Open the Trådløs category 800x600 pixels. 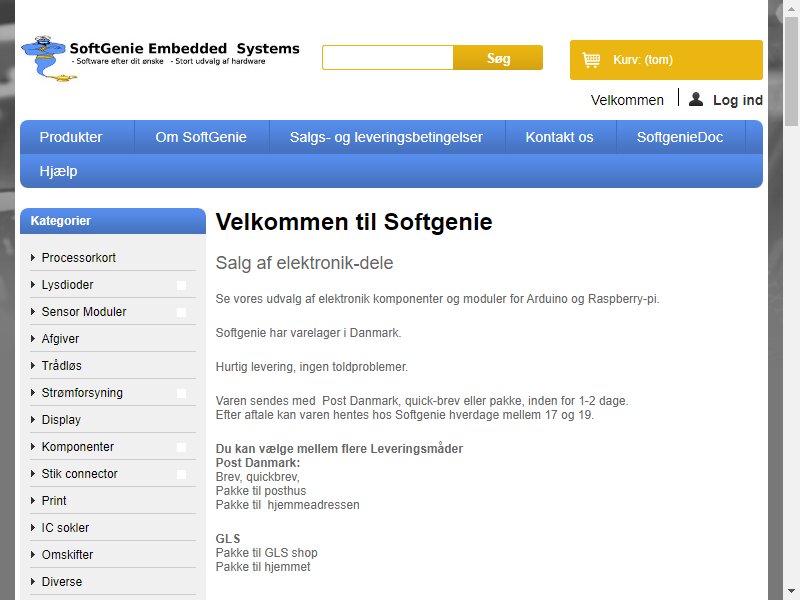coord(61,366)
